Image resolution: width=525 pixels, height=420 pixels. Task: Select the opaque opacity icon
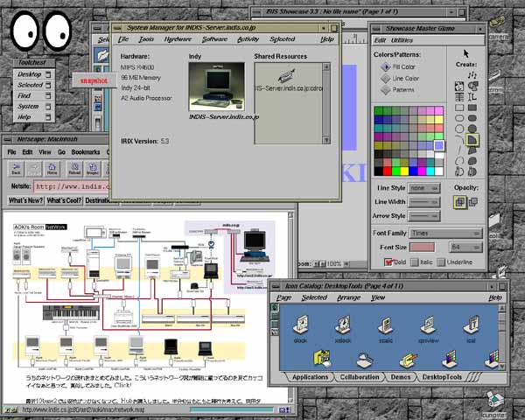460,202
